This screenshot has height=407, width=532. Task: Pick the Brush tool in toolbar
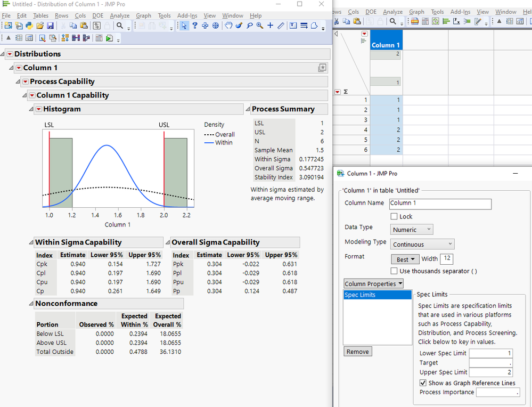[x=239, y=26]
